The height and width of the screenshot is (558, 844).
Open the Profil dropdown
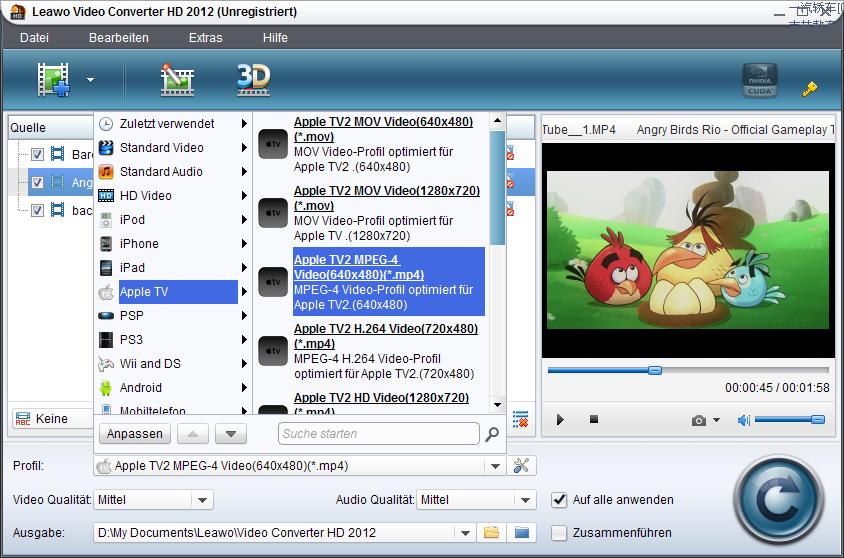pyautogui.click(x=495, y=466)
